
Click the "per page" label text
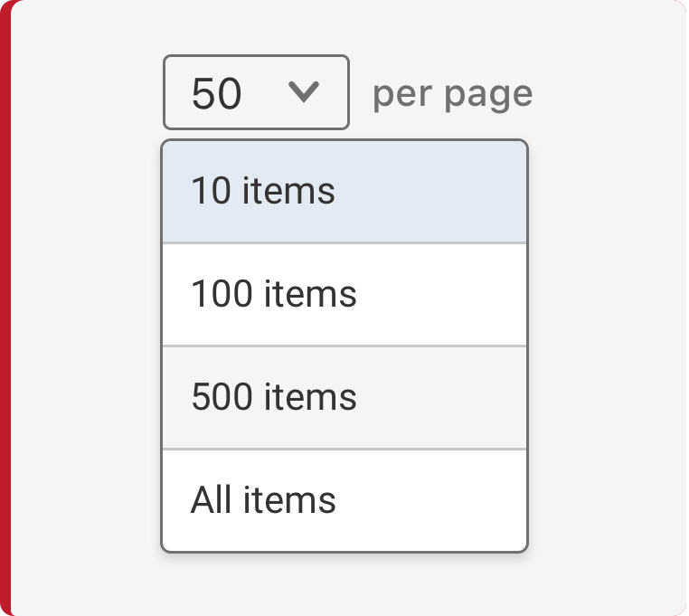(452, 93)
